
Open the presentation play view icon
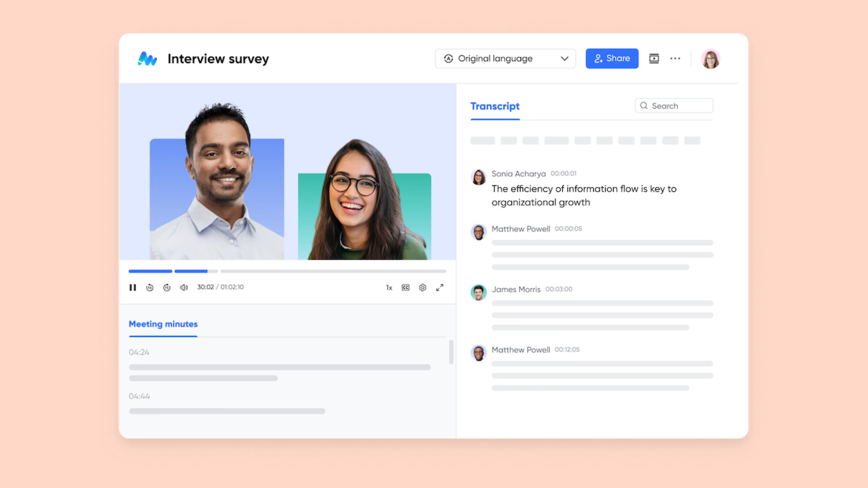coord(654,59)
